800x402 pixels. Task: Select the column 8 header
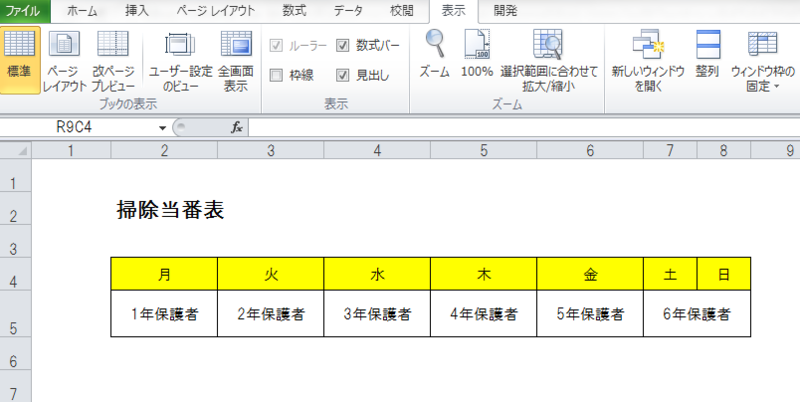pyautogui.click(x=723, y=150)
